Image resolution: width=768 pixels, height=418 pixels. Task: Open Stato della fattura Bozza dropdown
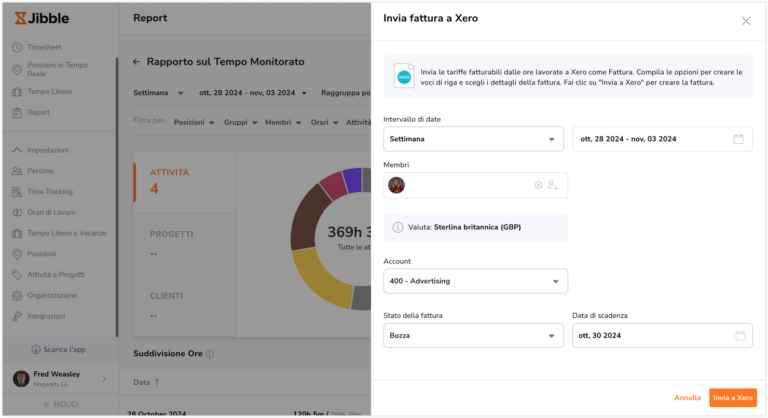(x=473, y=336)
